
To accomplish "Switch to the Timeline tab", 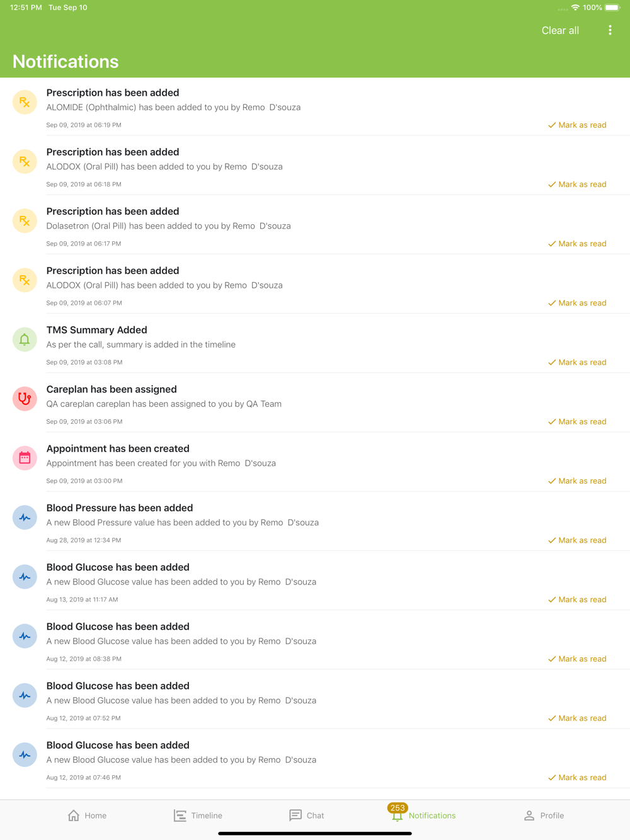I will (198, 815).
